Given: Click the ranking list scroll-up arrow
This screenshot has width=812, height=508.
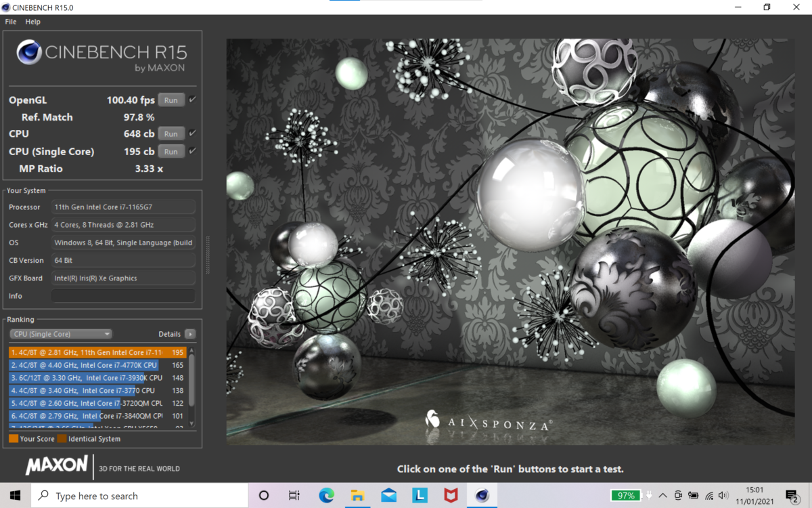Looking at the screenshot, I should [192, 352].
